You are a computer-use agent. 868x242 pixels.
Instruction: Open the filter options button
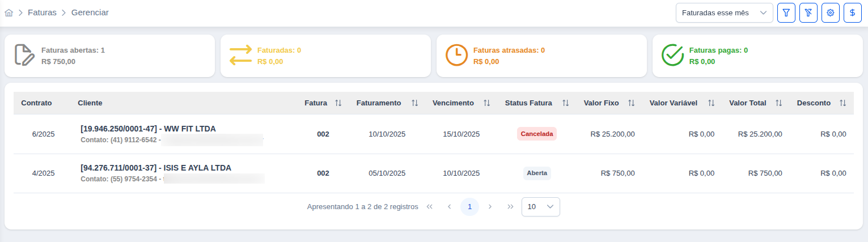pos(786,12)
